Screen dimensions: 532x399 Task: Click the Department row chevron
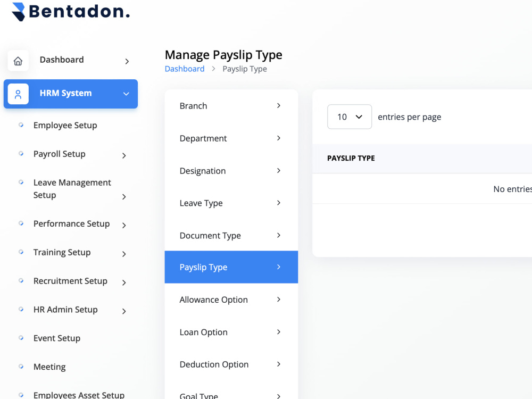[x=279, y=138]
